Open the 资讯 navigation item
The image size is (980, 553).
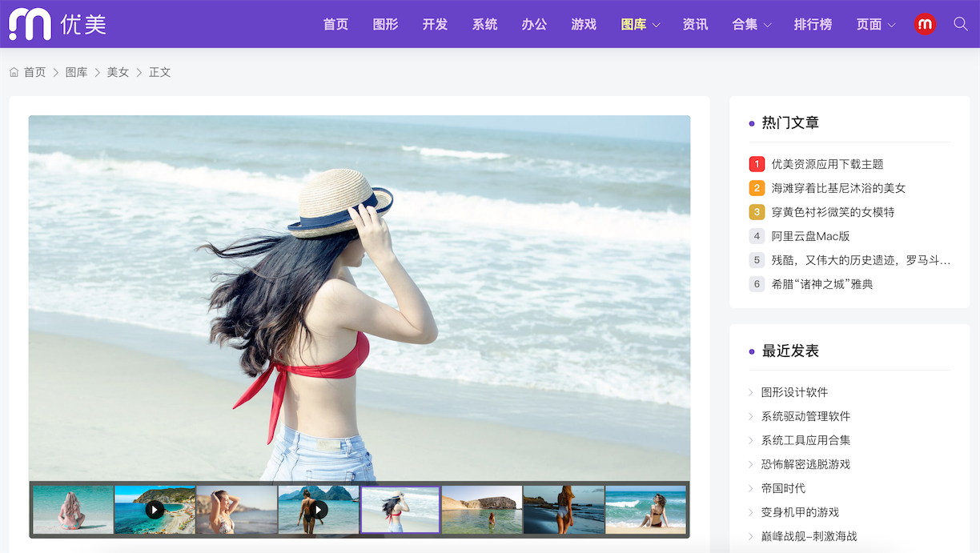(x=695, y=25)
